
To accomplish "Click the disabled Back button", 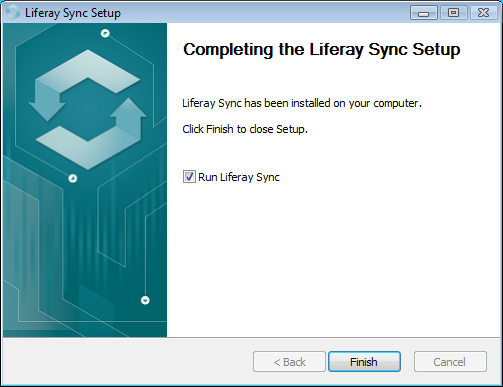I will [x=289, y=362].
